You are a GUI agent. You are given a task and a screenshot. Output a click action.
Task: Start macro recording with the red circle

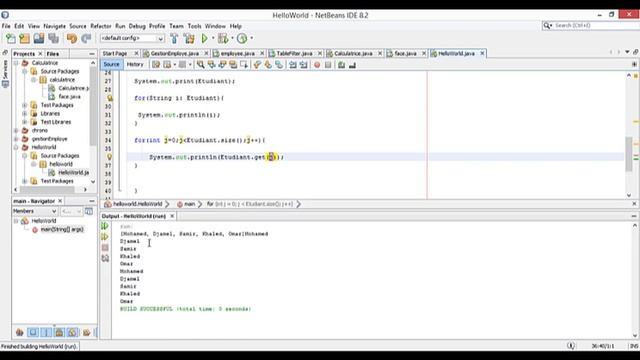[x=317, y=64]
